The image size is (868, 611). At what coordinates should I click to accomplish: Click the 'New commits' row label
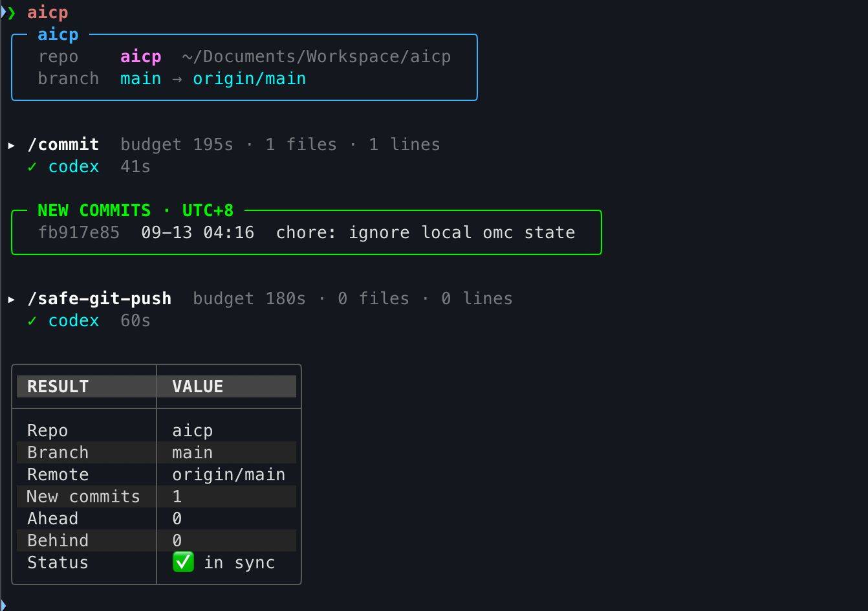(83, 496)
